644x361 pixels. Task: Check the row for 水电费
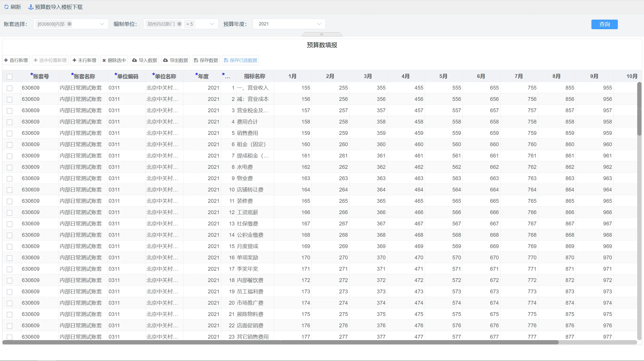(10, 167)
